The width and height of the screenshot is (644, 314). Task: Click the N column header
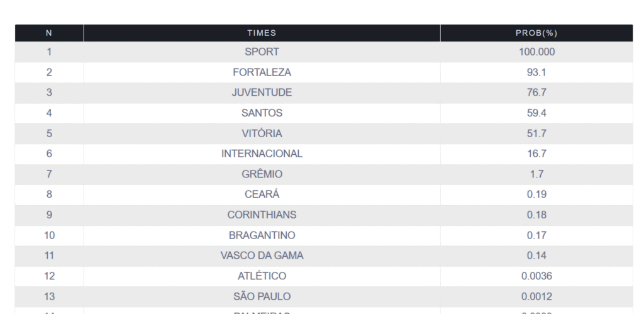click(49, 33)
